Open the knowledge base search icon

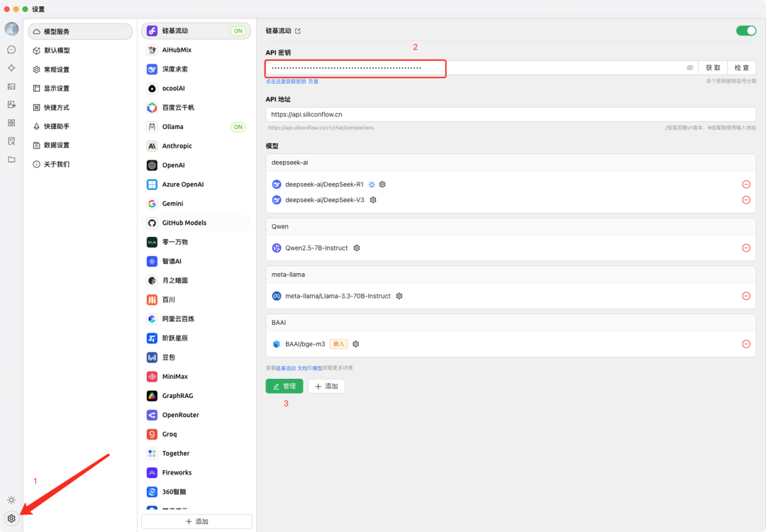tap(11, 141)
